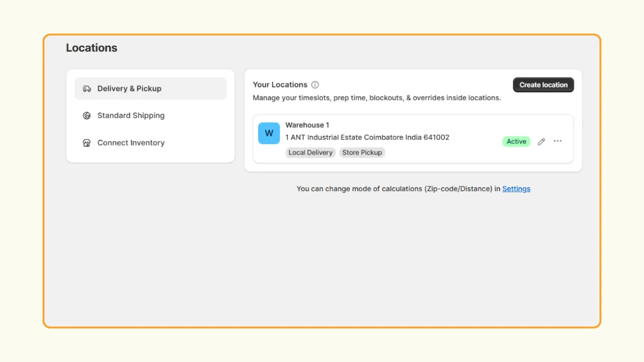Open the three-dot menu for Warehouse 1
The height and width of the screenshot is (362, 644).
click(557, 141)
